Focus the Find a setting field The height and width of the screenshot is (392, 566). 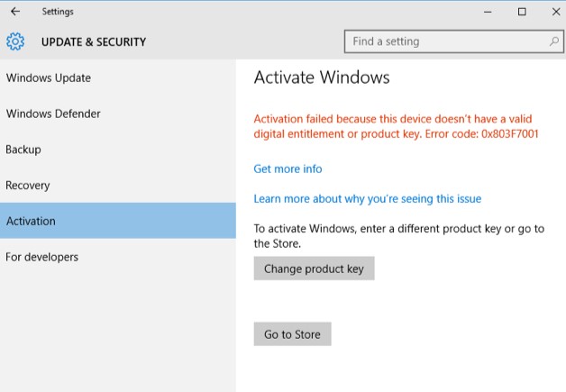point(453,41)
